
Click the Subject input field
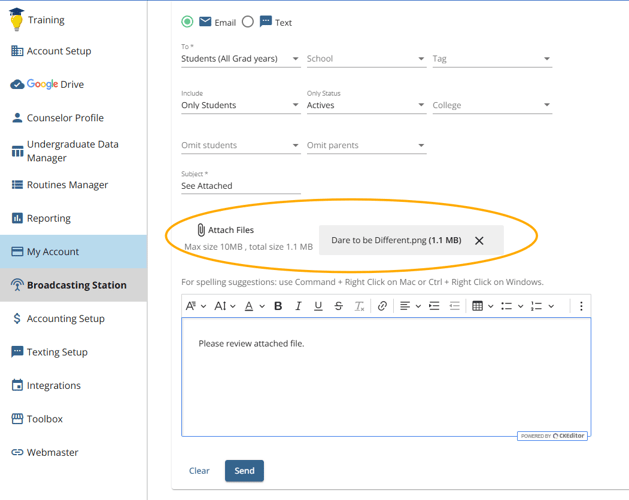240,186
